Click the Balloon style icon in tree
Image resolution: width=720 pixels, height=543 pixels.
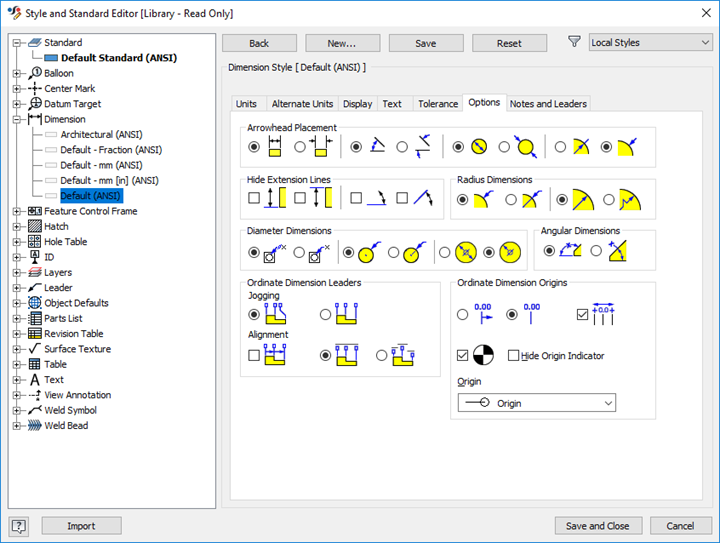[x=35, y=73]
